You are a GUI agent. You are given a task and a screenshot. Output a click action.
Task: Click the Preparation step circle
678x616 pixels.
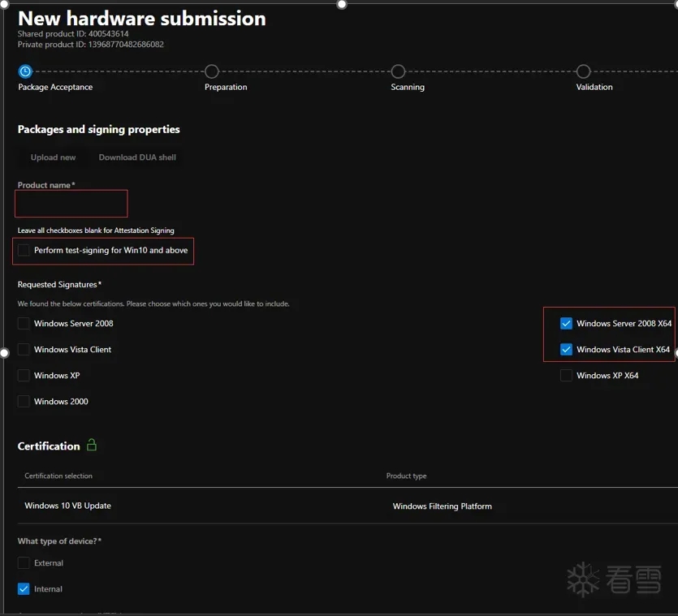click(x=211, y=71)
